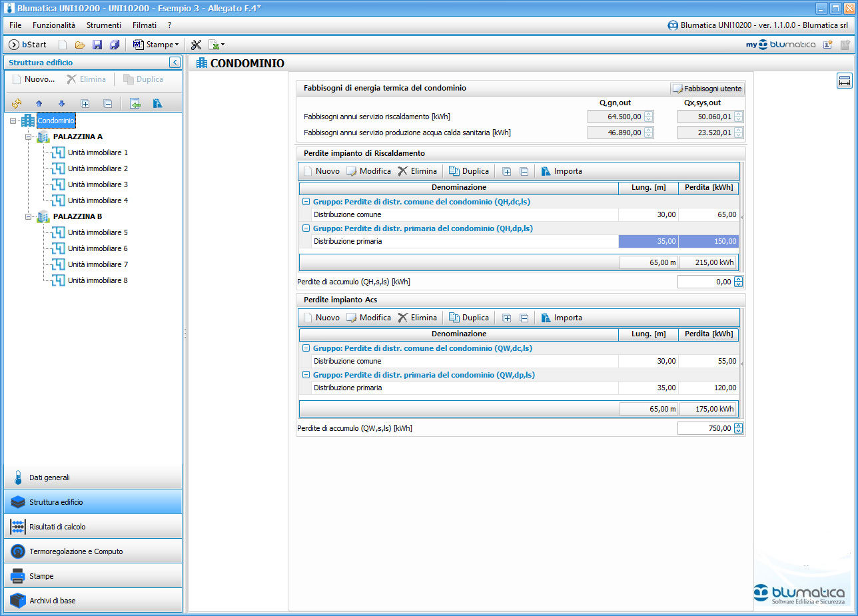Screen dimensions: 858x616
Task: Click the myBlumatica logo in the top right
Action: click(x=780, y=45)
